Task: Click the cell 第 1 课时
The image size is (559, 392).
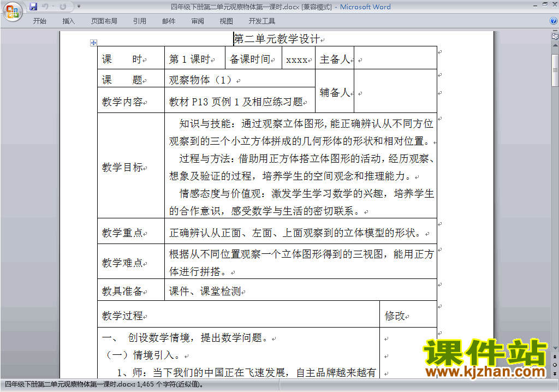Action: pos(195,58)
